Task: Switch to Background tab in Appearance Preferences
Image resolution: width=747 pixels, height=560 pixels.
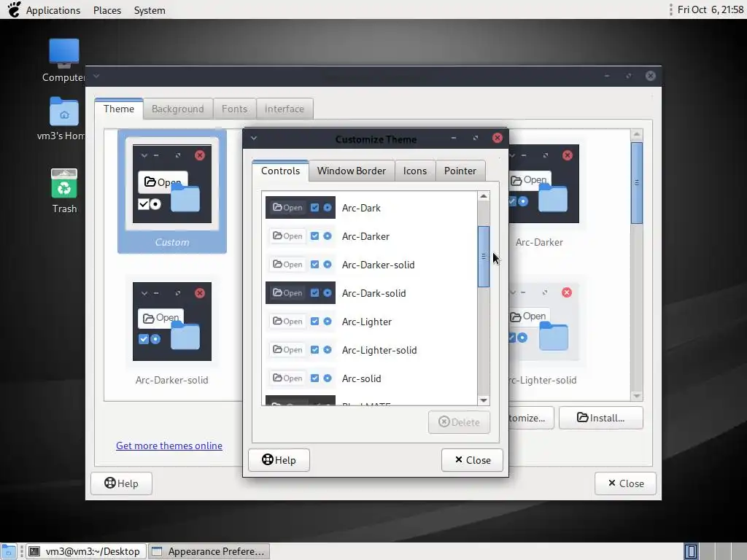Action: tap(178, 109)
